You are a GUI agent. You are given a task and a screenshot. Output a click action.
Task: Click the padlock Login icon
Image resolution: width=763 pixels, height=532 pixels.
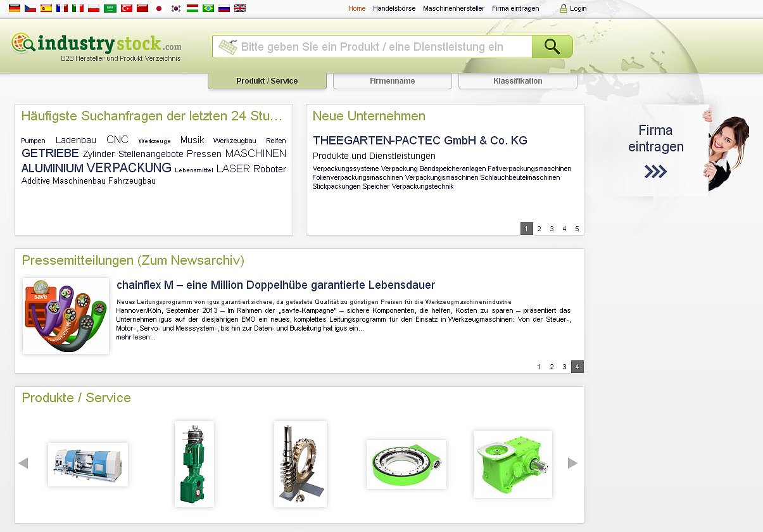(x=564, y=9)
